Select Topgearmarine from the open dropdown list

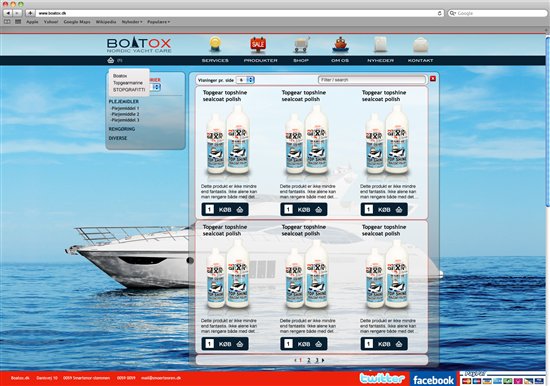tap(128, 83)
